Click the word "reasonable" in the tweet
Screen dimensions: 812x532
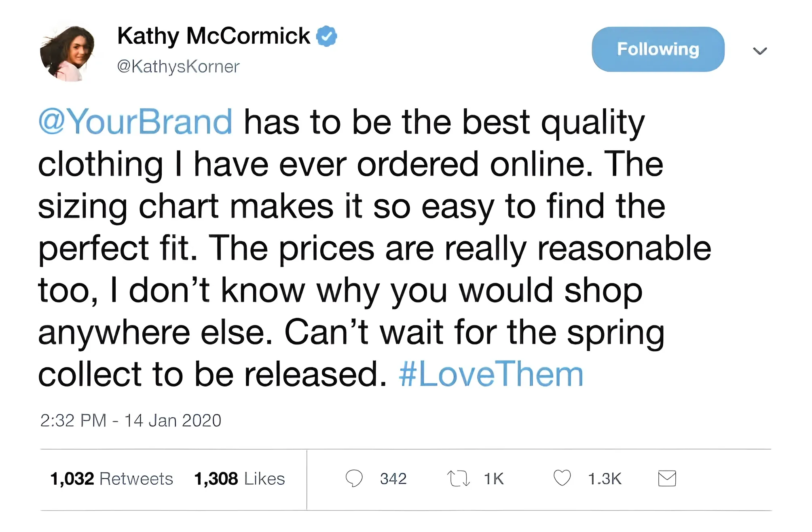pos(624,248)
